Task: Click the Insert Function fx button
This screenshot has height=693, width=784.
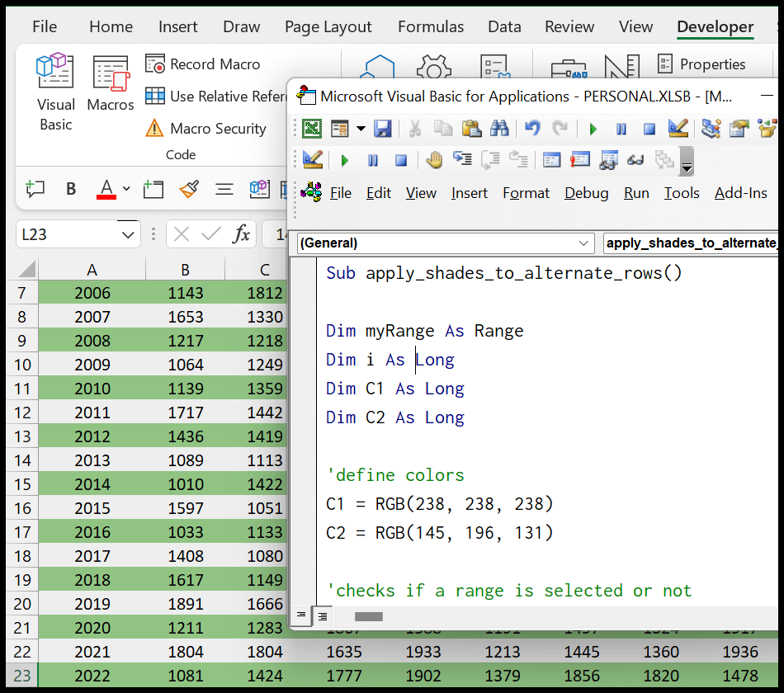Action: pos(241,234)
